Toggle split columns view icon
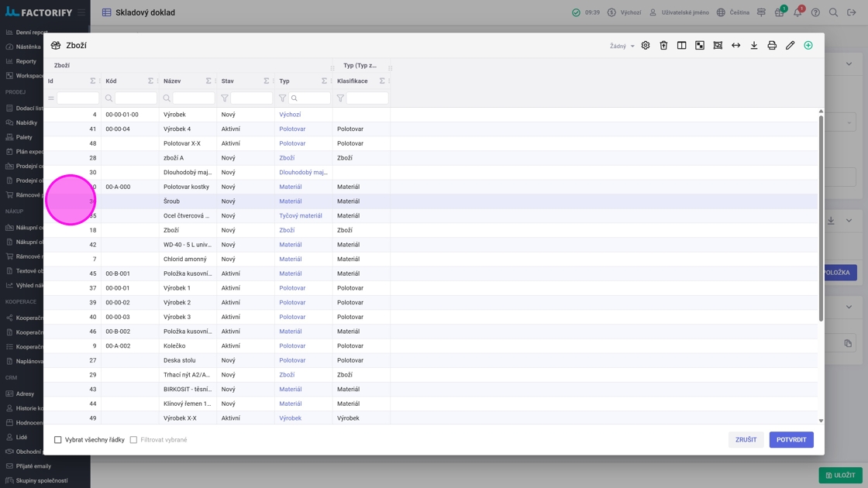 tap(681, 46)
